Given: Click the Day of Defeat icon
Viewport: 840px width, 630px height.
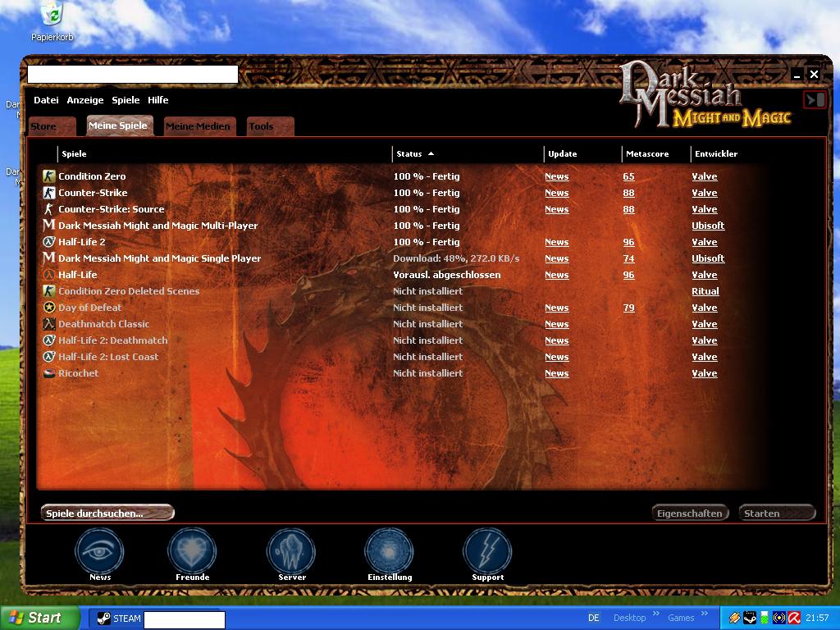Looking at the screenshot, I should click(48, 307).
